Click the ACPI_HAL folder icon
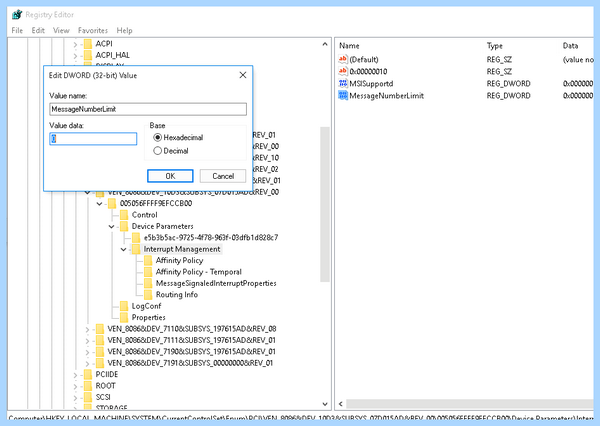The width and height of the screenshot is (600, 426). pyautogui.click(x=88, y=55)
